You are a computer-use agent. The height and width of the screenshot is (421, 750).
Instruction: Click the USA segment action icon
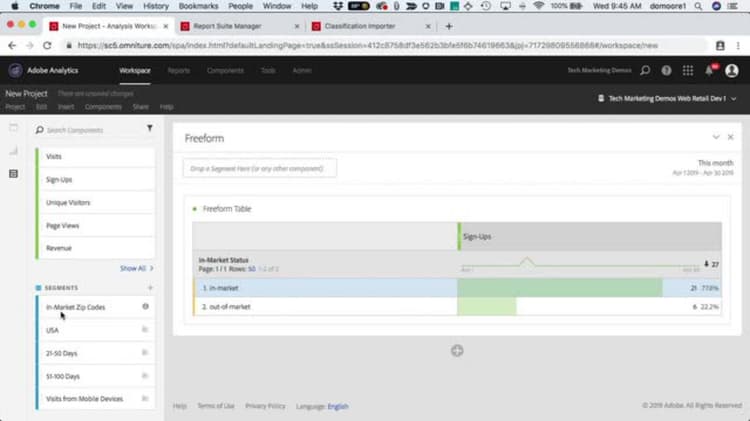coord(145,330)
